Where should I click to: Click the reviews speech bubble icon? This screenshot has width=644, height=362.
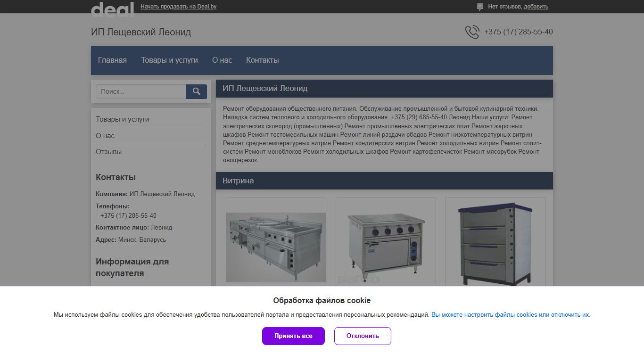480,7
